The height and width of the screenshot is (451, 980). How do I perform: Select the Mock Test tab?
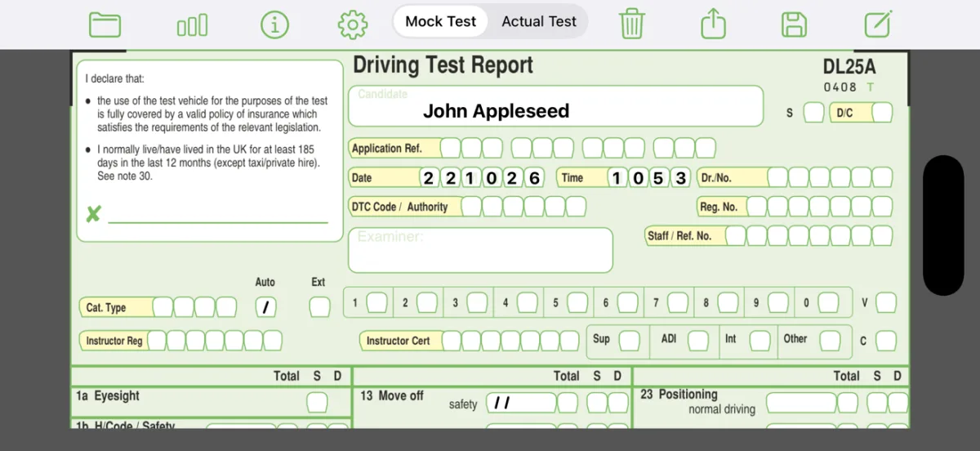pyautogui.click(x=440, y=22)
